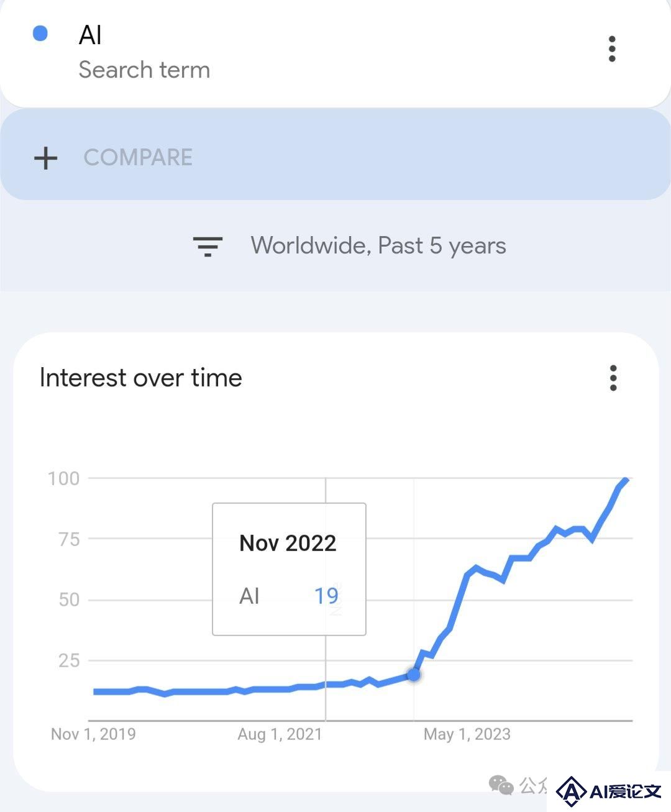671x812 pixels.
Task: Click the Nov 1, 2019 axis label
Action: point(93,734)
